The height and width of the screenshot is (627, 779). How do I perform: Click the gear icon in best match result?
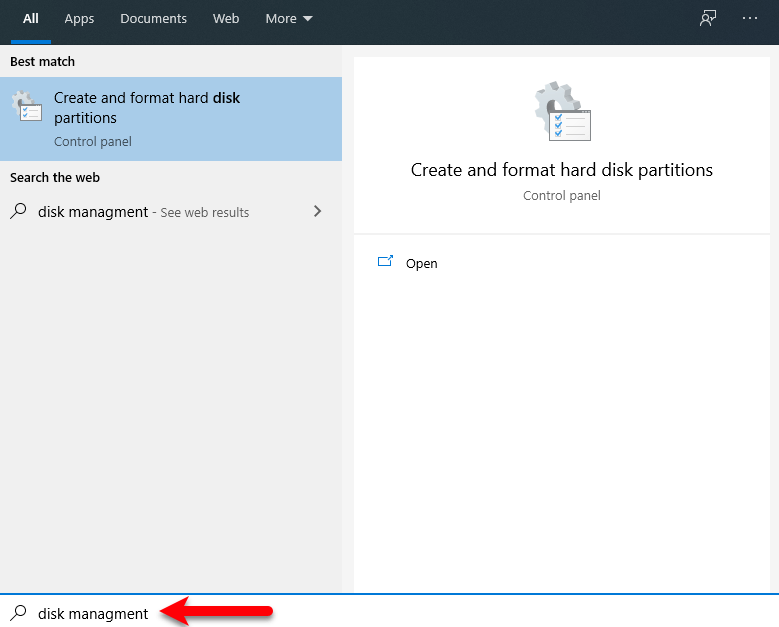[x=27, y=106]
